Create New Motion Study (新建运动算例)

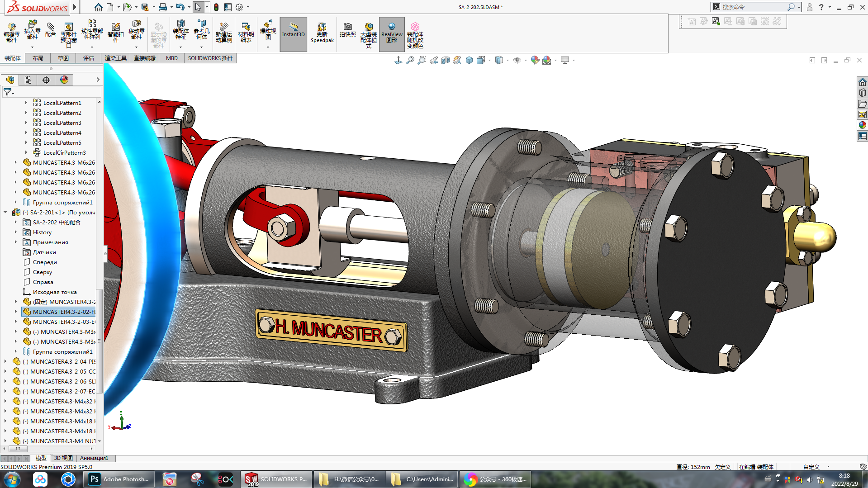click(223, 33)
